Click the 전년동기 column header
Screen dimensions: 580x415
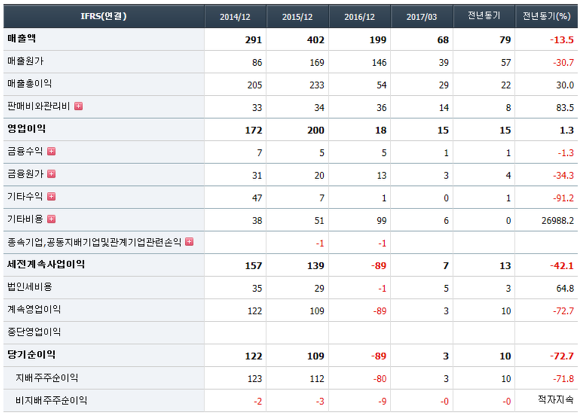click(484, 16)
